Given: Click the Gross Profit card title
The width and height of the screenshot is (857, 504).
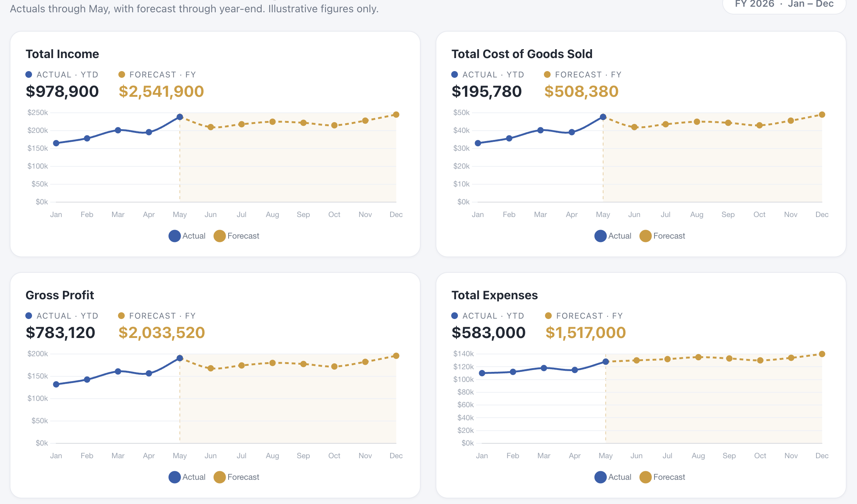Looking at the screenshot, I should coord(60,295).
